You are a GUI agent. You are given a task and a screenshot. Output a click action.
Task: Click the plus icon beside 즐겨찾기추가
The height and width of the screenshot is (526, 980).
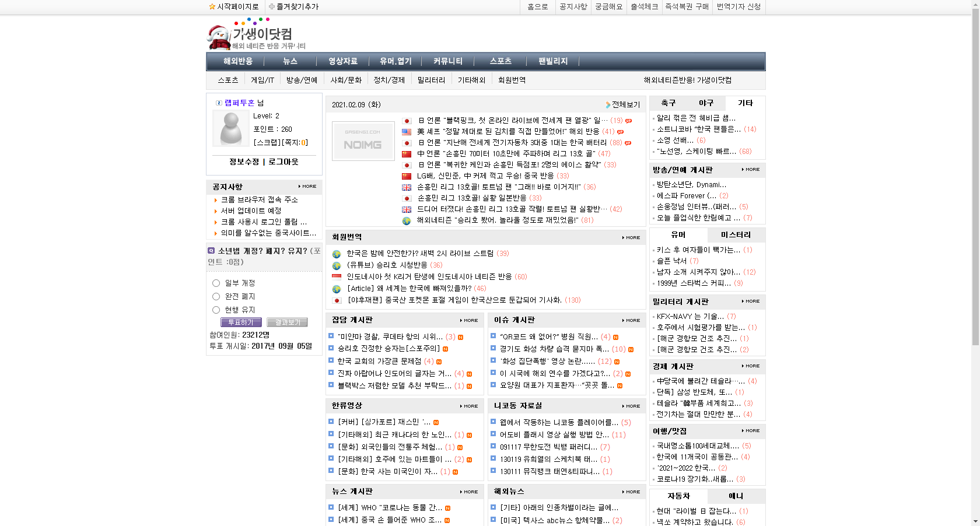tap(272, 7)
